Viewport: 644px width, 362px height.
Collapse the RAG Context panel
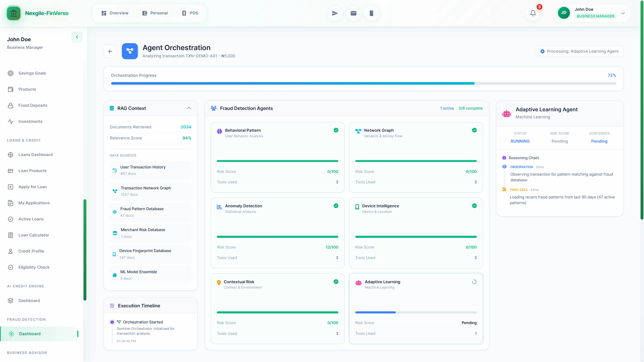tap(189, 108)
